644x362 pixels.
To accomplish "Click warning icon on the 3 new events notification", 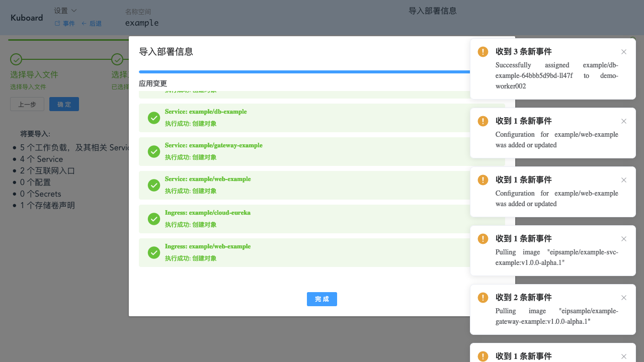I will (482, 51).
